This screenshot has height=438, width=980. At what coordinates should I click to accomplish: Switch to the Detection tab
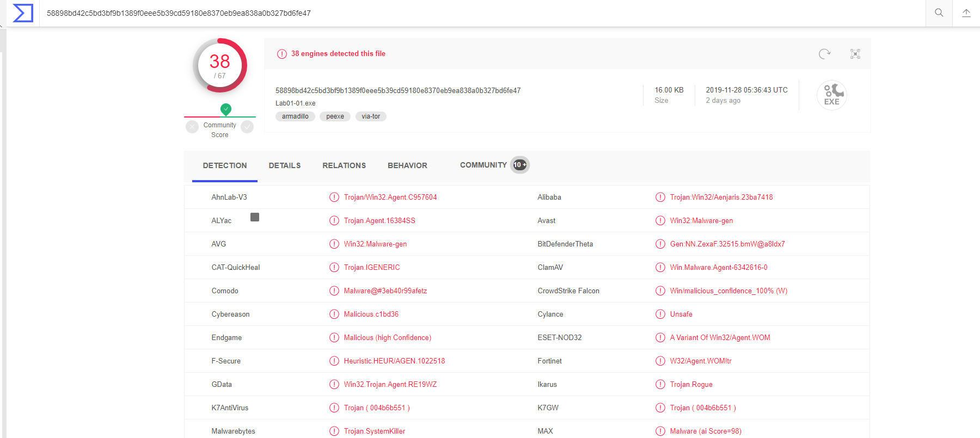point(225,165)
